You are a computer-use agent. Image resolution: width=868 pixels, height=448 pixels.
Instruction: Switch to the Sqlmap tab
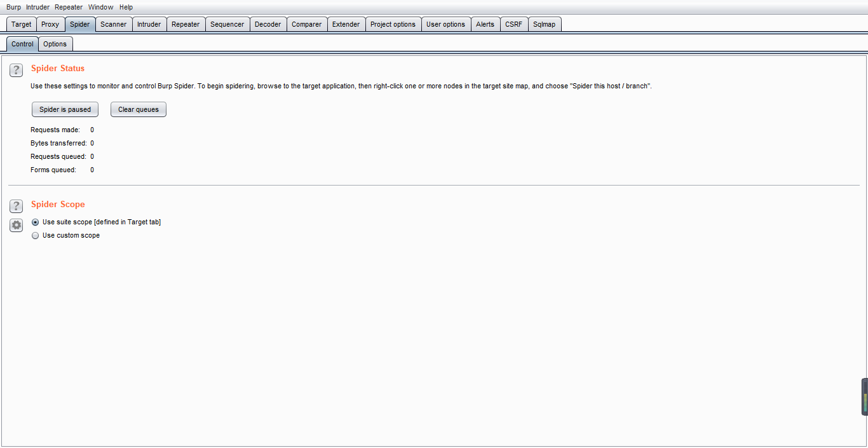tap(545, 24)
